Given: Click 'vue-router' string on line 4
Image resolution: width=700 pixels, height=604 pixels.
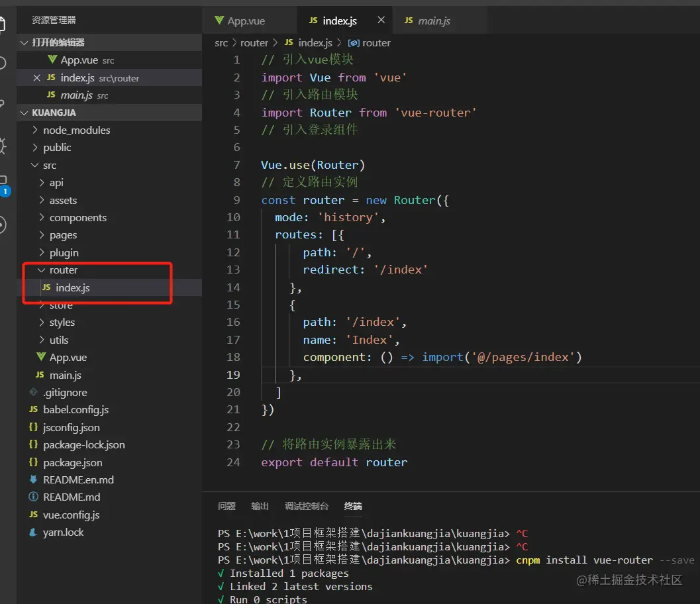Looking at the screenshot, I should coord(435,113).
